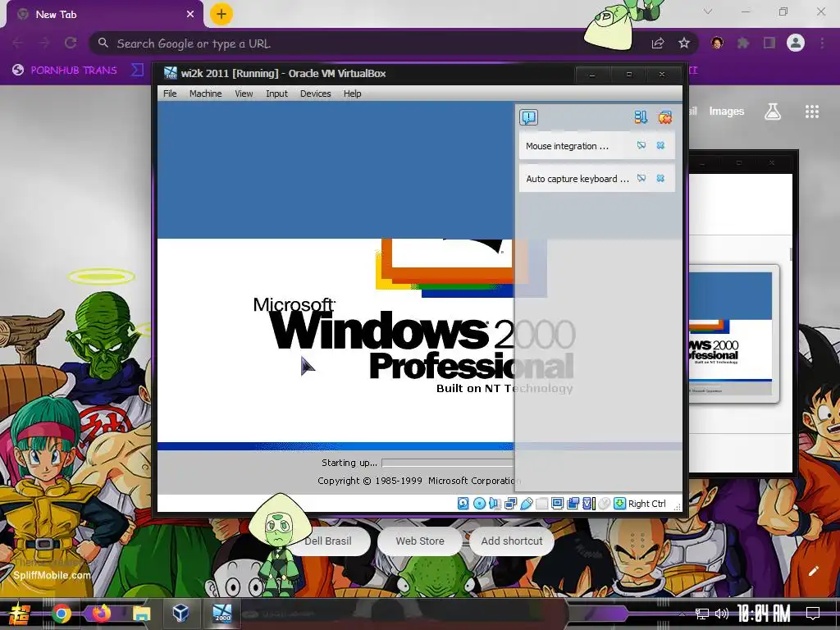Click the audio indicator in VirtualBox status bar
Screen dimensions: 840x630
point(495,504)
